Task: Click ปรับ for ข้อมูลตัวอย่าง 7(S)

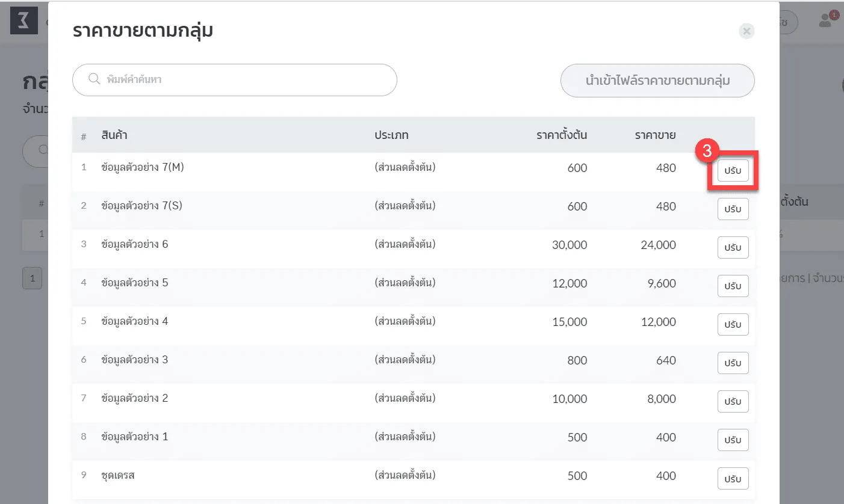Action: 733,209
